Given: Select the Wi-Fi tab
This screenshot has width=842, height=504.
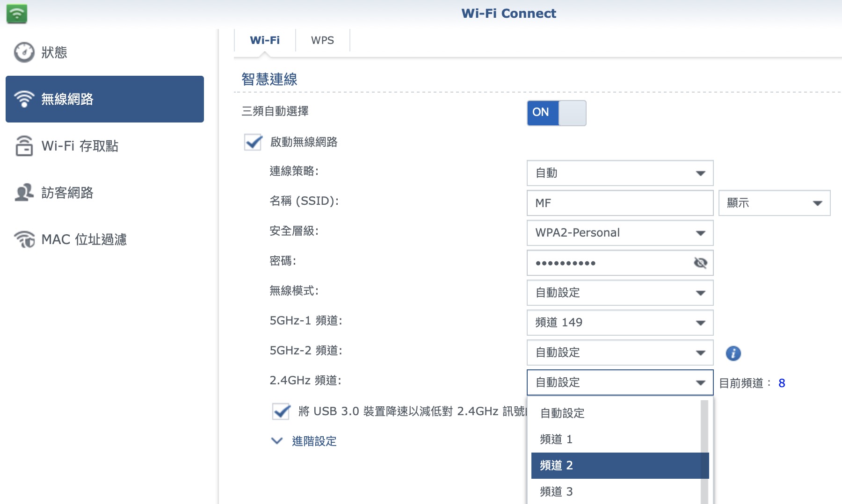Looking at the screenshot, I should click(265, 41).
